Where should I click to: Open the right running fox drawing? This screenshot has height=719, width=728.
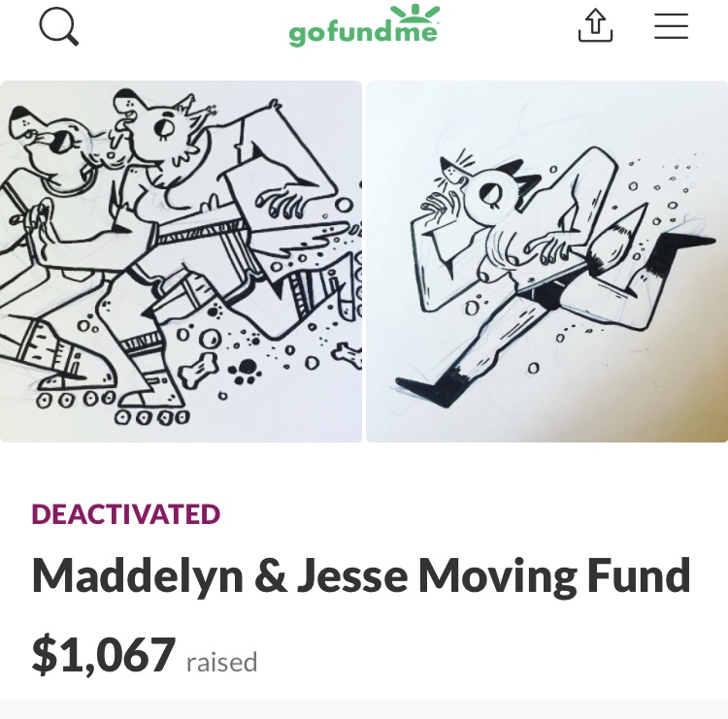(x=546, y=261)
